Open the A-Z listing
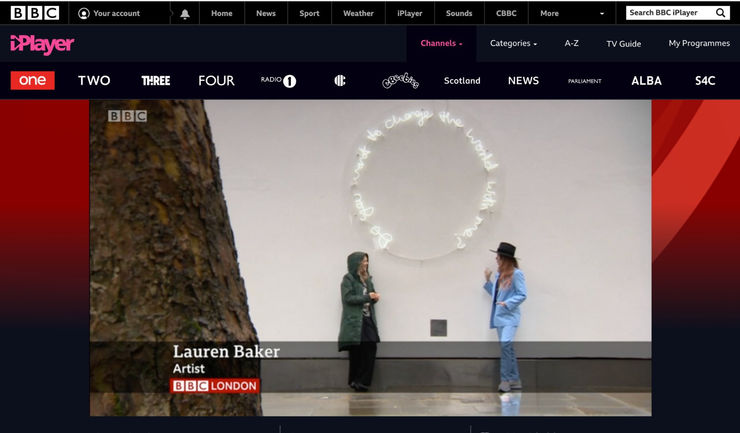Viewport: 740px width, 433px height. click(572, 43)
